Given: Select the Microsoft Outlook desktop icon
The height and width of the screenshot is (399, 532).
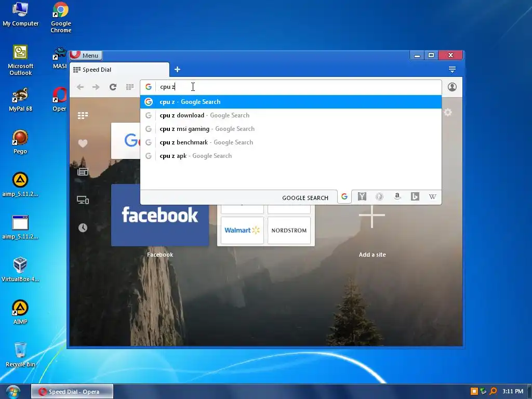Looking at the screenshot, I should point(20,60).
